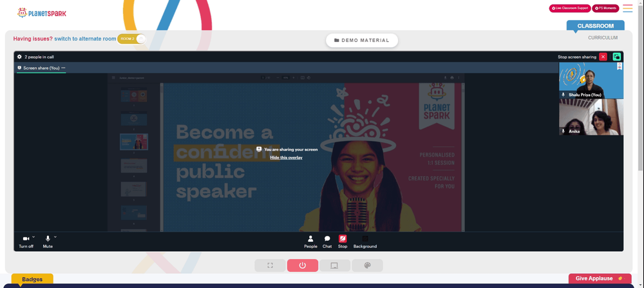Open the Chat panel
The width and height of the screenshot is (644, 288).
coord(327,242)
